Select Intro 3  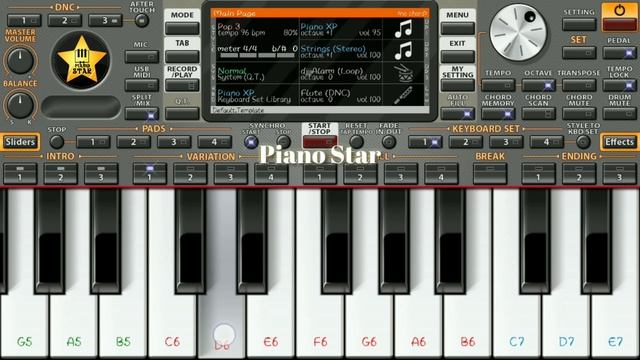click(x=101, y=174)
